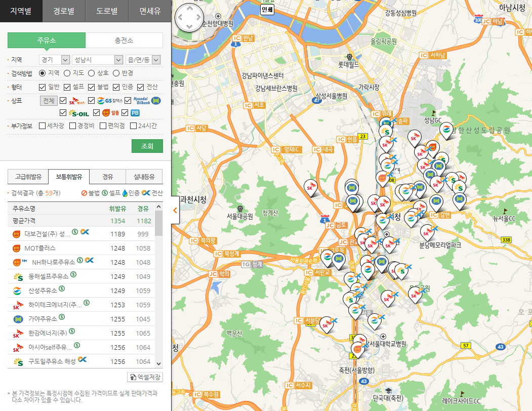The height and width of the screenshot is (411, 532).
Task: Toggle the 불법 checkbox
Action: click(91, 87)
